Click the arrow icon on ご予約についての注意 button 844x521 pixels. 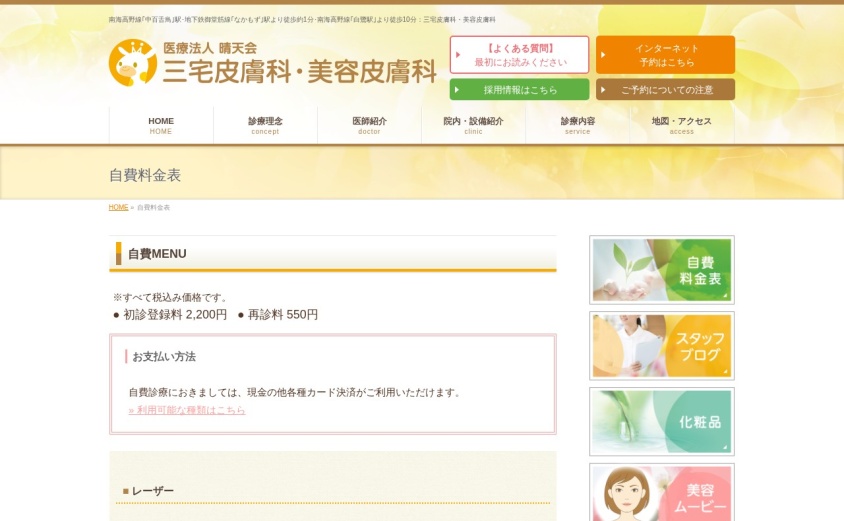coord(603,90)
